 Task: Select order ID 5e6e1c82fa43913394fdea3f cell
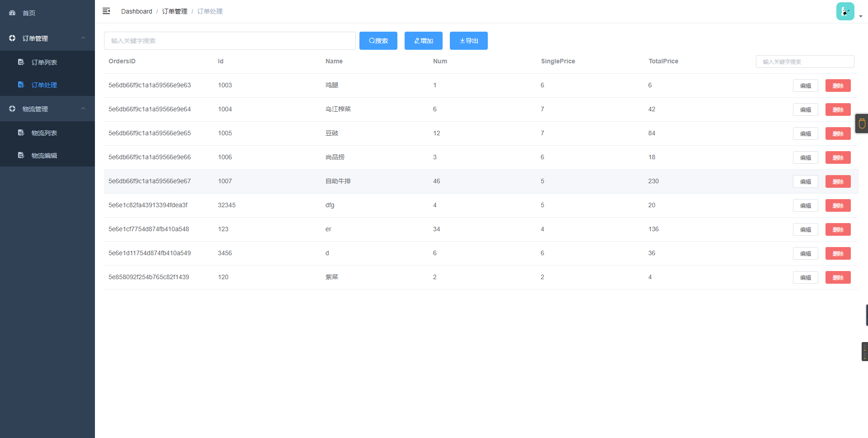[148, 205]
